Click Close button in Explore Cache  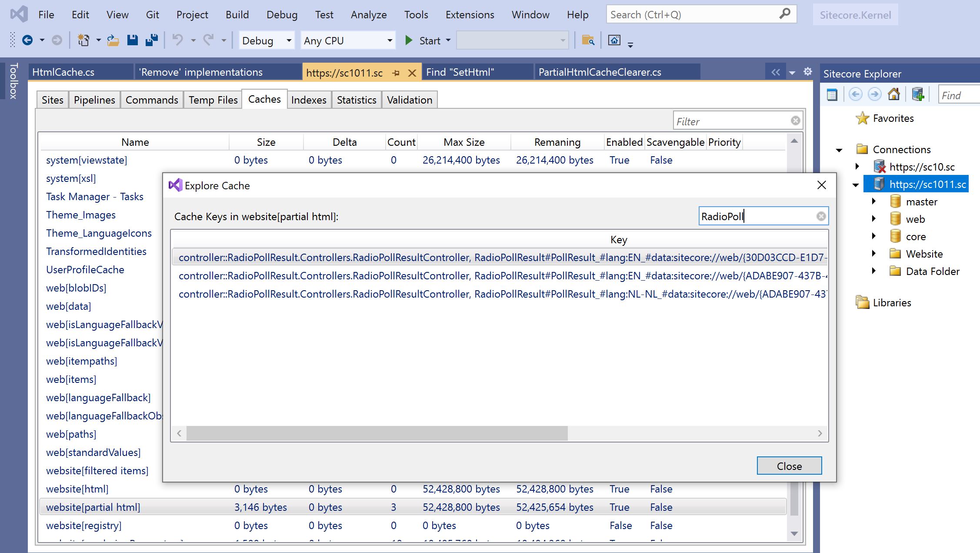(789, 466)
